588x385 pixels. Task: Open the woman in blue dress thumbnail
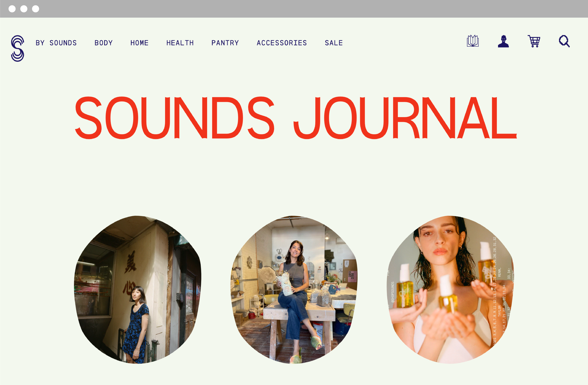click(138, 290)
